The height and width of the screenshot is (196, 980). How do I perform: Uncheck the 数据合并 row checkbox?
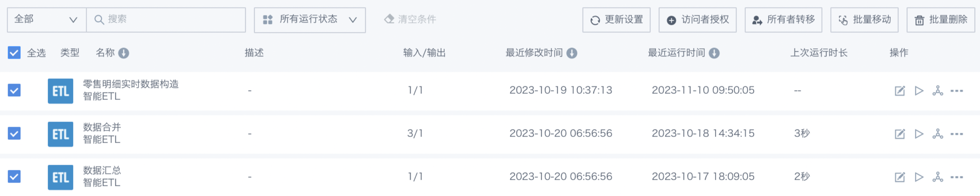tap(14, 134)
